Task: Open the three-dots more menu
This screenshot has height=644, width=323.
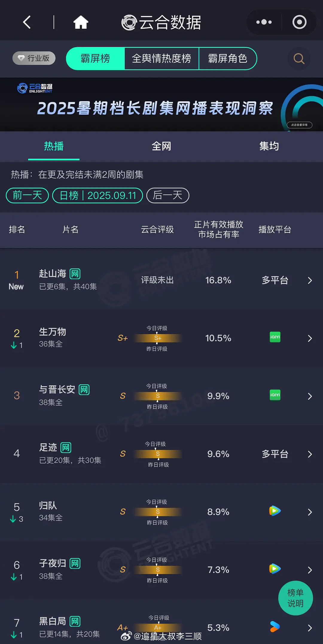Action: [264, 22]
